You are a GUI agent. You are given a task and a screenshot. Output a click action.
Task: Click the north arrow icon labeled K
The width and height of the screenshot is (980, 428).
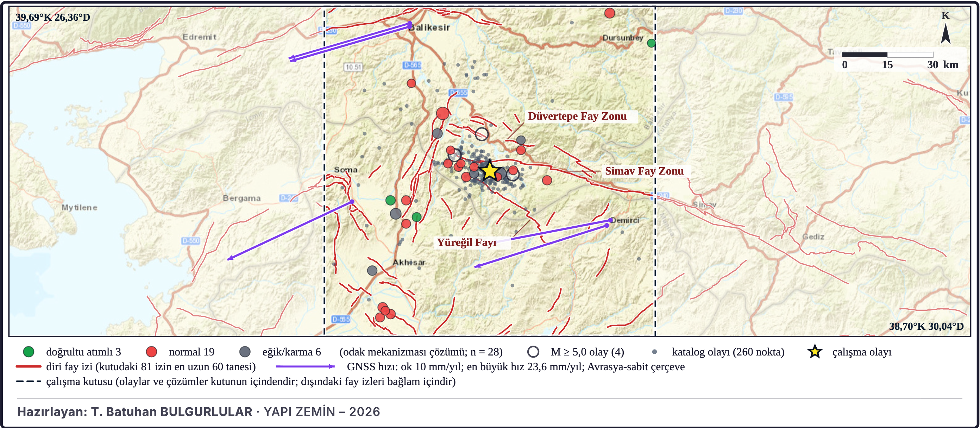(x=946, y=29)
